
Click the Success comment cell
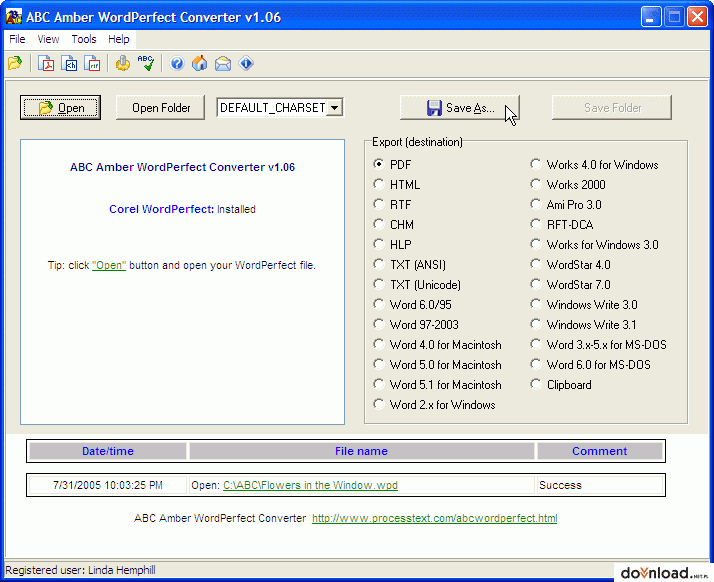click(600, 485)
